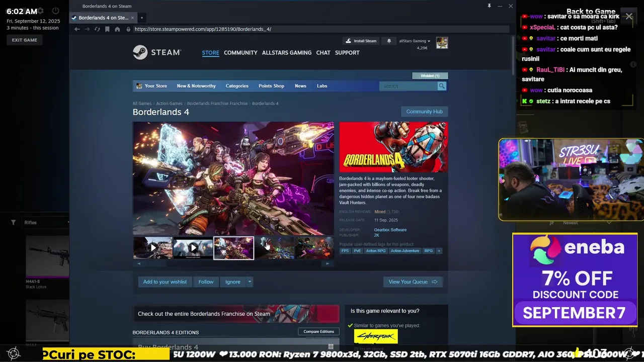Open the Borderlands 4 capsule image
The height and width of the screenshot is (362, 644).
[393, 147]
